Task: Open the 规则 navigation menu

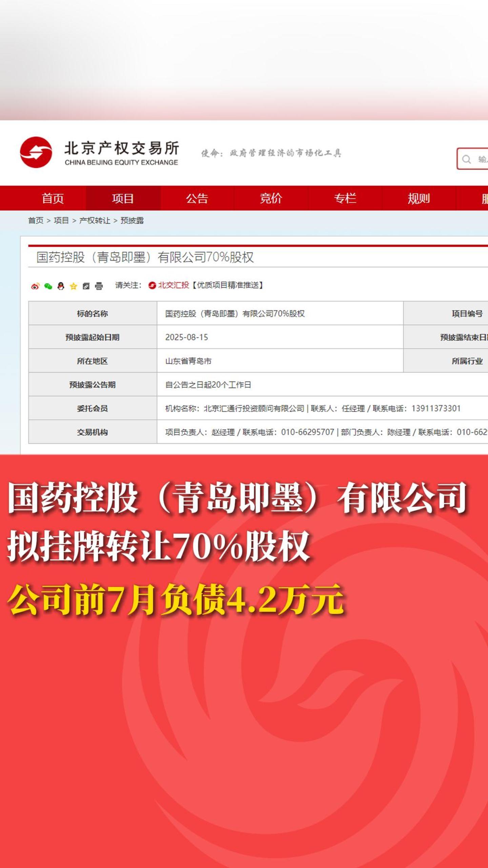Action: (419, 198)
